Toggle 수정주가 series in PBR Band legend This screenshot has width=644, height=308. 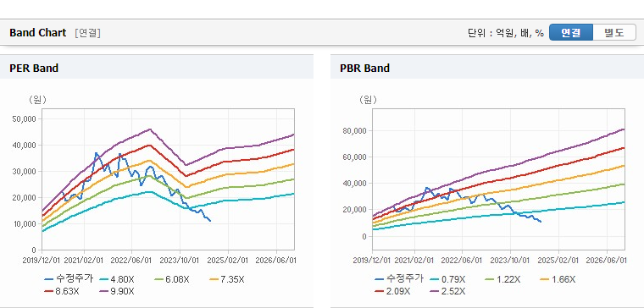pyautogui.click(x=400, y=279)
